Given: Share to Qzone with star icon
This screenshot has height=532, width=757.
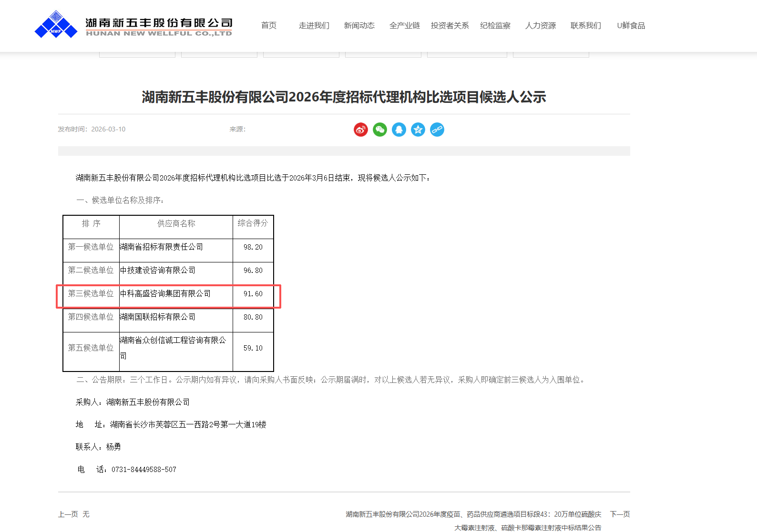Looking at the screenshot, I should tap(418, 130).
